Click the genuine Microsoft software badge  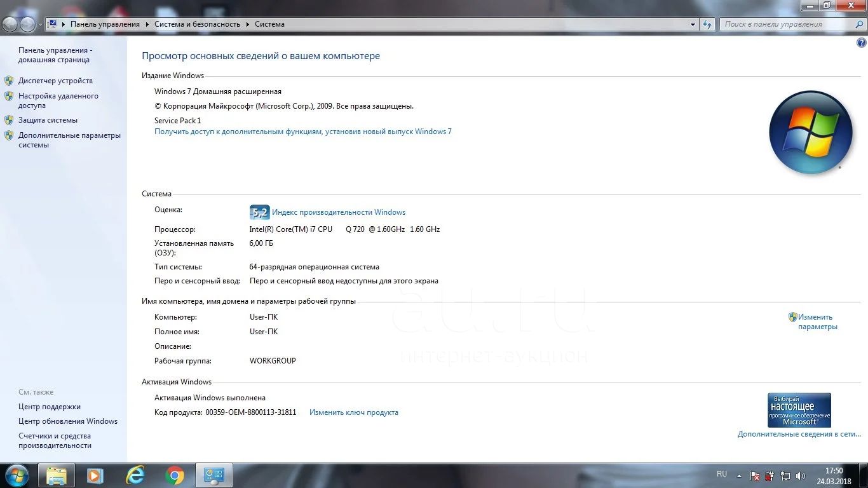(x=799, y=410)
